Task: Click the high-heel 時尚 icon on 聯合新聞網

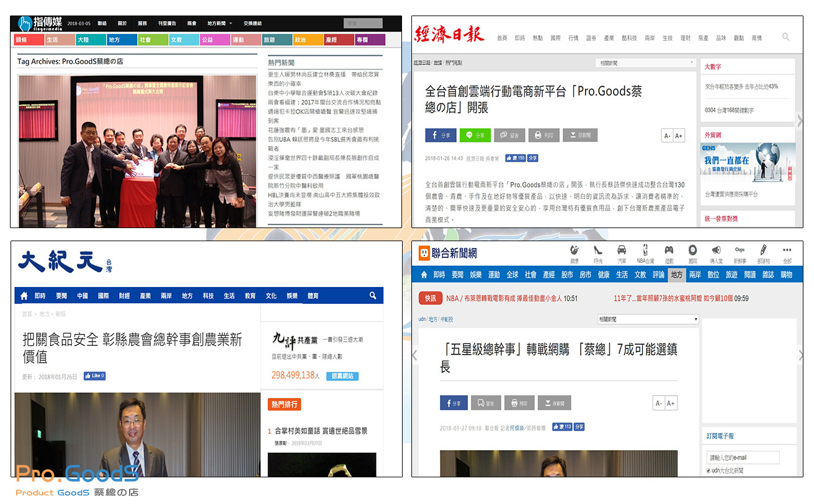Action: (x=598, y=250)
